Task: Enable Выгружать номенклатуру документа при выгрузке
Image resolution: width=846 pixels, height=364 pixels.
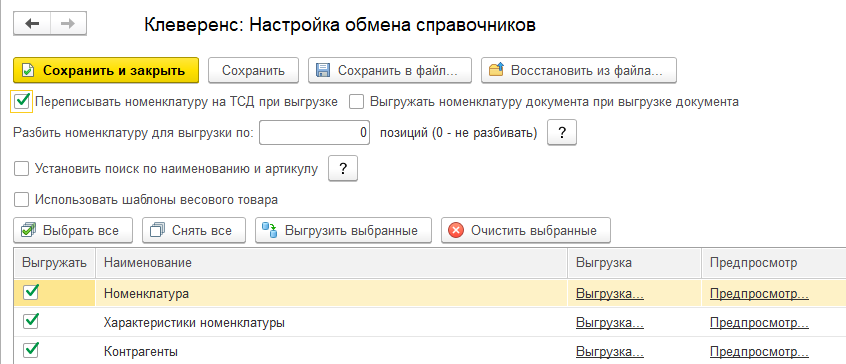Action: click(x=356, y=101)
